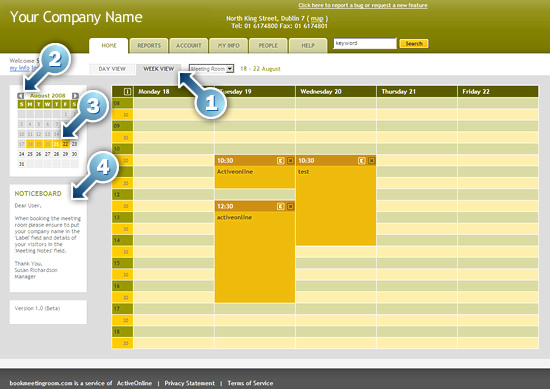Open the Meeting Room dropdown

pos(211,69)
